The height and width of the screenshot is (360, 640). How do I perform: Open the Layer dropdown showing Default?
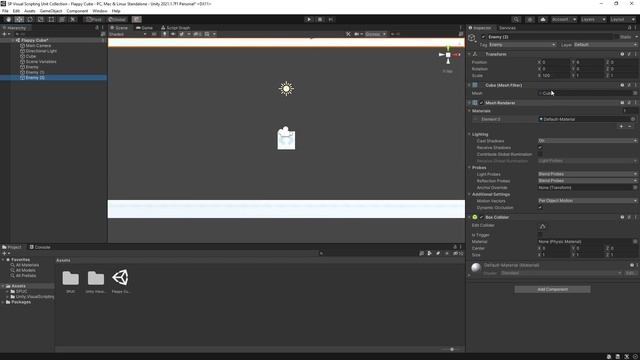pos(606,44)
